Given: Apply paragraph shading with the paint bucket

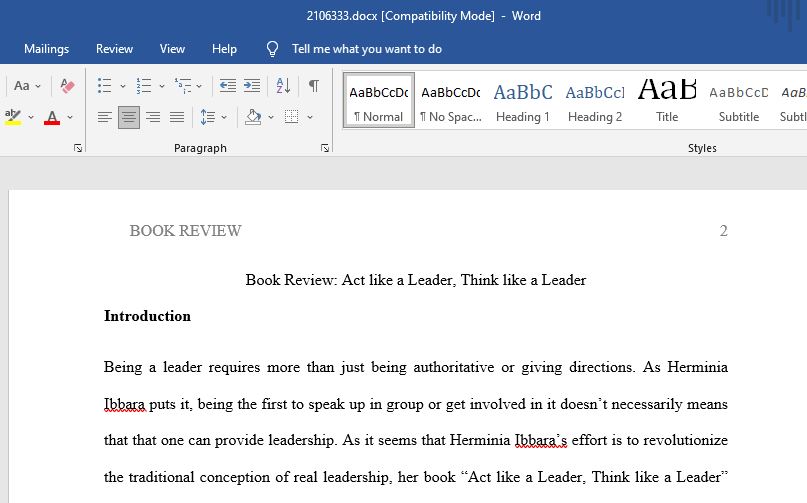Looking at the screenshot, I should (x=253, y=117).
